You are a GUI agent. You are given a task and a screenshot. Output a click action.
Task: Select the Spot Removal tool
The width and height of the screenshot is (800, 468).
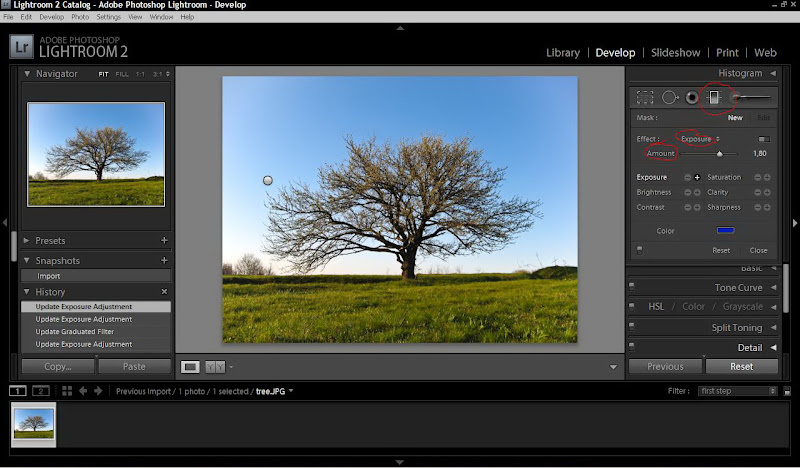669,97
